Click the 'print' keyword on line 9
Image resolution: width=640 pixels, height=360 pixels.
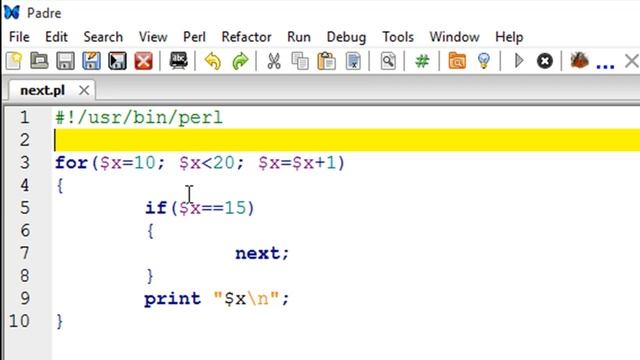[173, 299]
